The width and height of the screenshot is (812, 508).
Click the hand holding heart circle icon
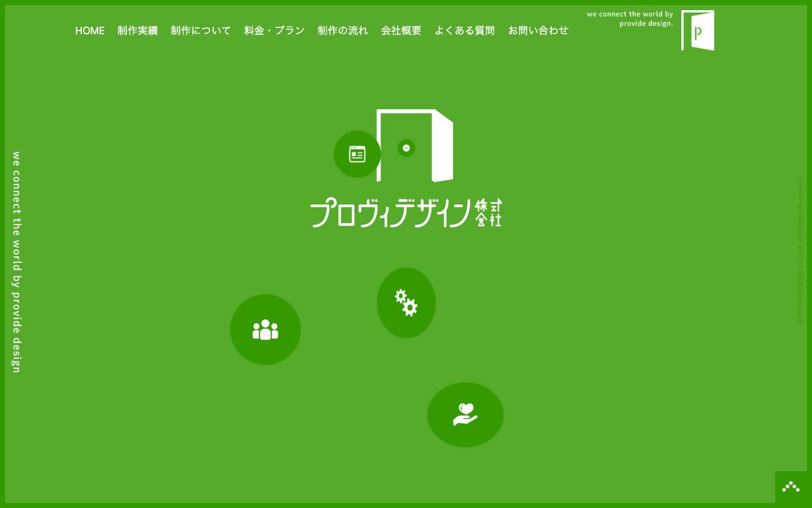465,415
